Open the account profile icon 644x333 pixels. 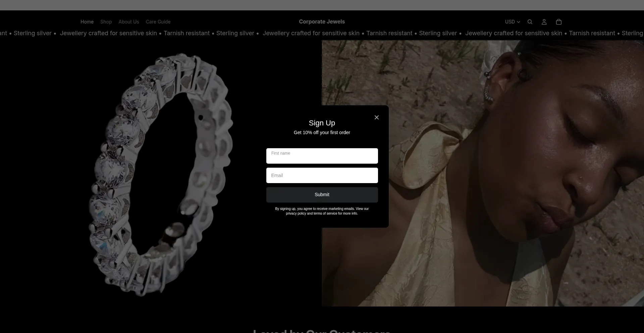[x=544, y=22]
